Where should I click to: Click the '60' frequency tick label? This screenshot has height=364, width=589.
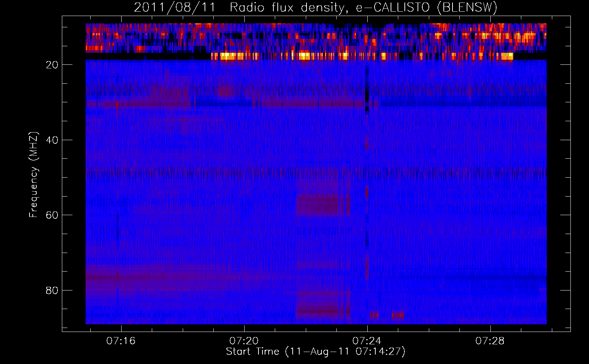[x=52, y=215]
